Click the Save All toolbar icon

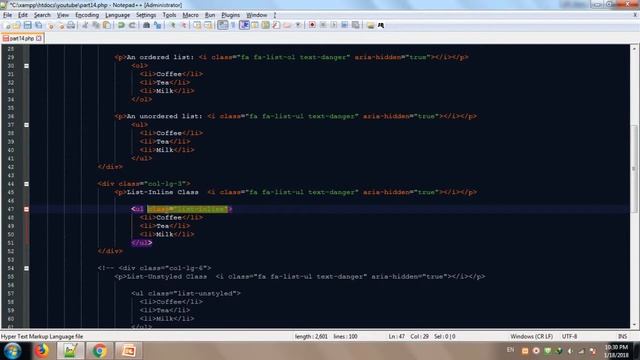(38, 25)
